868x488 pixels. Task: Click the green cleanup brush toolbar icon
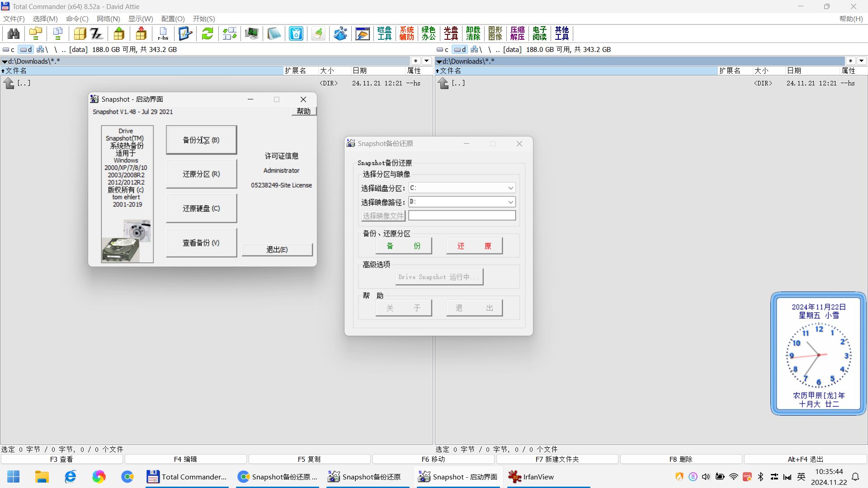(318, 33)
